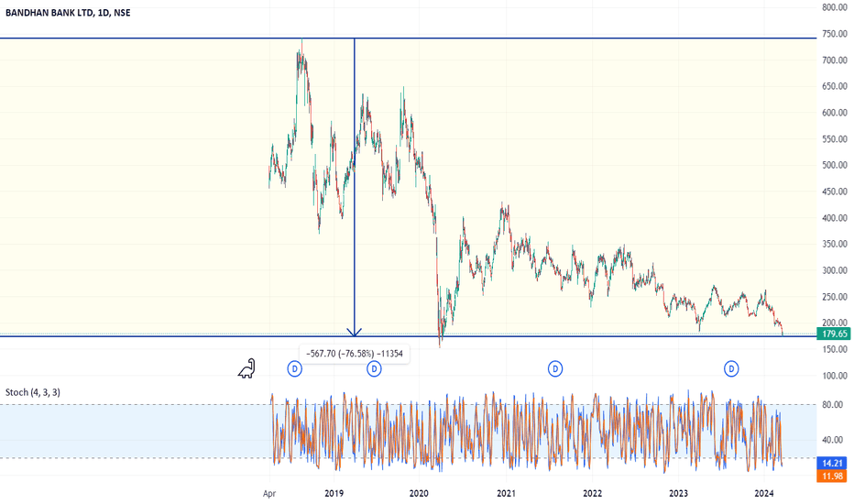Click the 300.00 price axis label
This screenshot has width=854, height=504.
tap(835, 270)
